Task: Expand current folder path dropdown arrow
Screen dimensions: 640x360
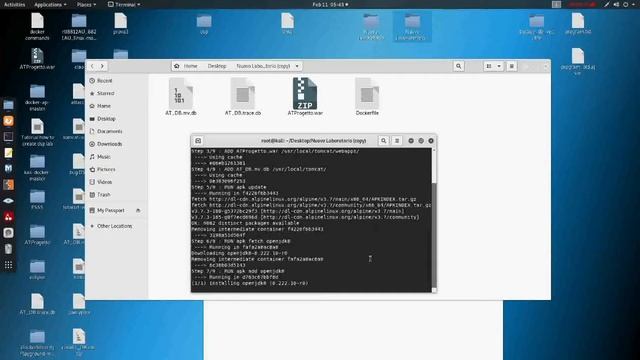Action: click(297, 66)
